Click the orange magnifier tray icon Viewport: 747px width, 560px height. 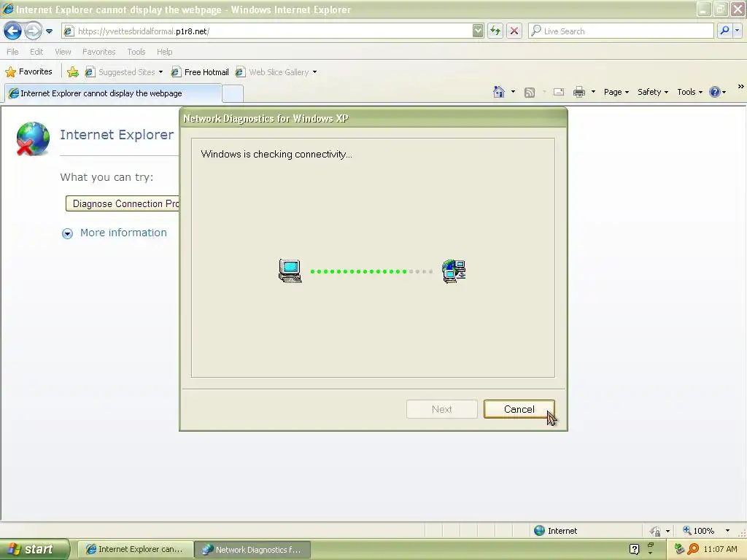click(x=693, y=549)
